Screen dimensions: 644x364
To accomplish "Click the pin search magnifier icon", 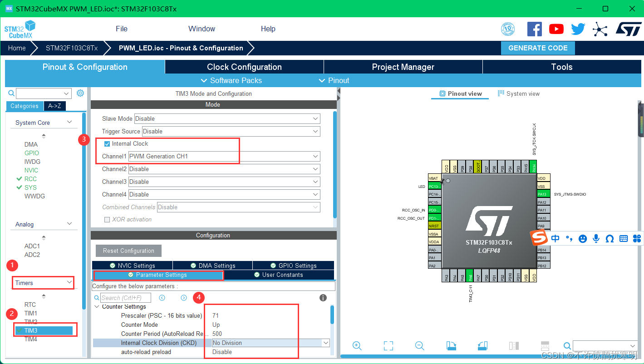I will click(x=567, y=346).
